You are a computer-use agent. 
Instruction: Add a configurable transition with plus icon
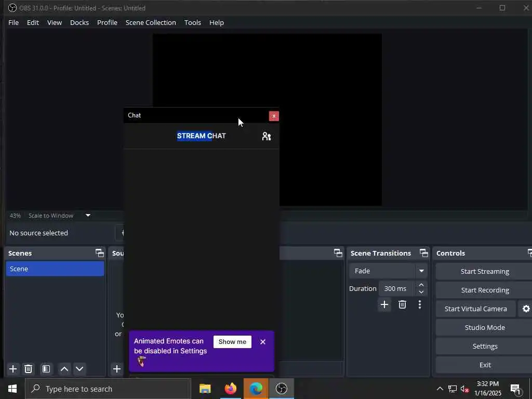pos(384,304)
